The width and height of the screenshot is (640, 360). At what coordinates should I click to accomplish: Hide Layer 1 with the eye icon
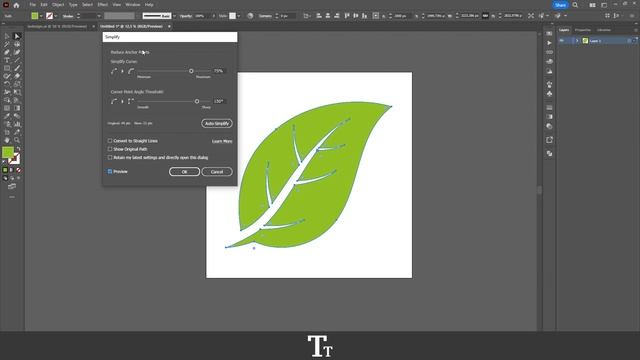click(562, 41)
